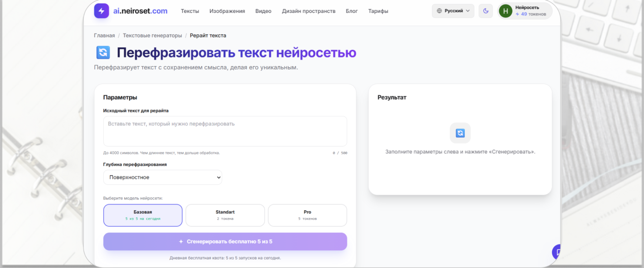Open the Тарифы page

point(378,11)
